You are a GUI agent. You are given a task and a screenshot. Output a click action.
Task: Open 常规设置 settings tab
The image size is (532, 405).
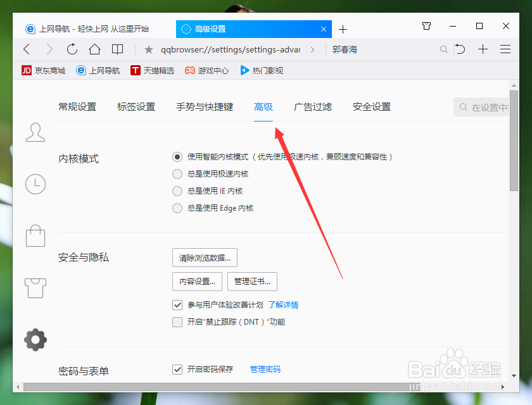77,107
